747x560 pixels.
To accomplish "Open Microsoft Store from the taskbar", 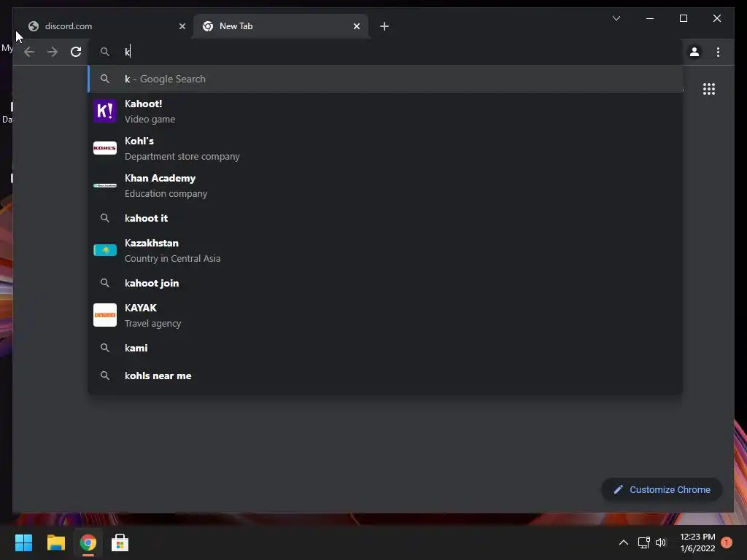I will coord(120,542).
